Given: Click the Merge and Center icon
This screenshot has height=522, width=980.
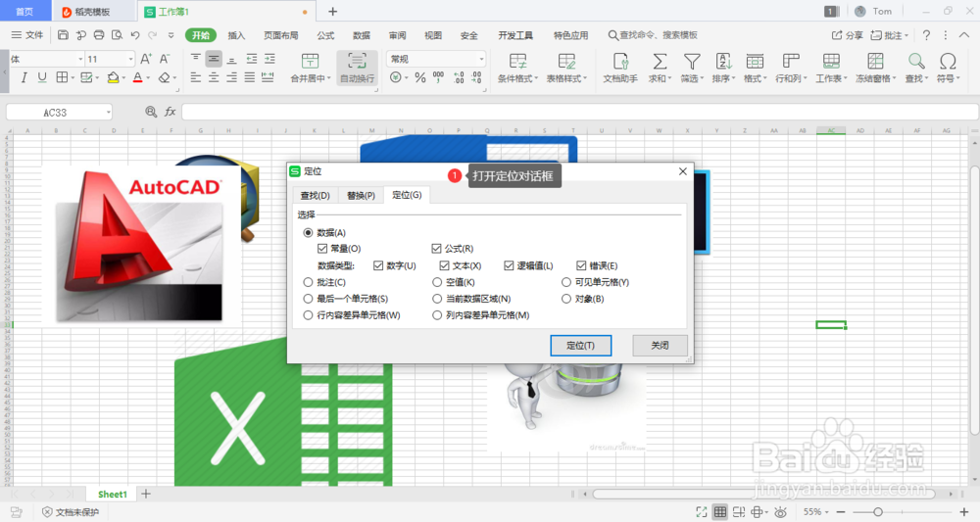Looking at the screenshot, I should 310,61.
